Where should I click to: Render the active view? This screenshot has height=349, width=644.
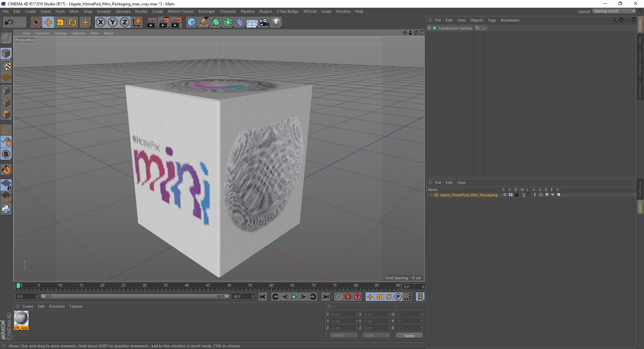tap(152, 22)
